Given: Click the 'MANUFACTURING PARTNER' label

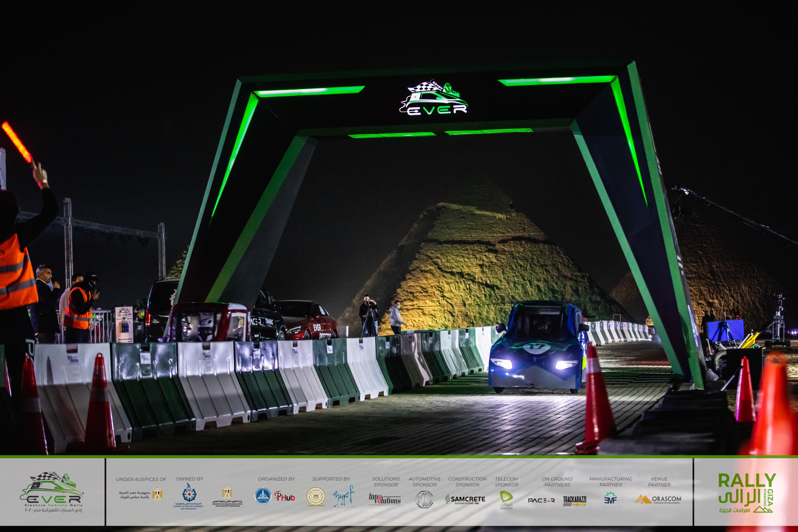Looking at the screenshot, I should (611, 482).
